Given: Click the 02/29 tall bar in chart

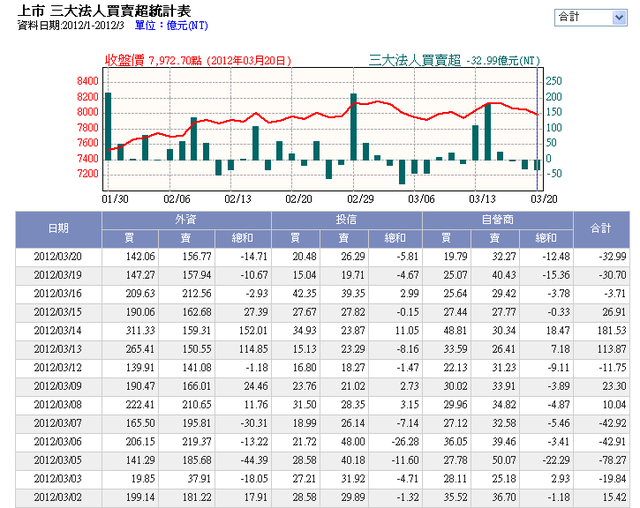Looking at the screenshot, I should (353, 126).
